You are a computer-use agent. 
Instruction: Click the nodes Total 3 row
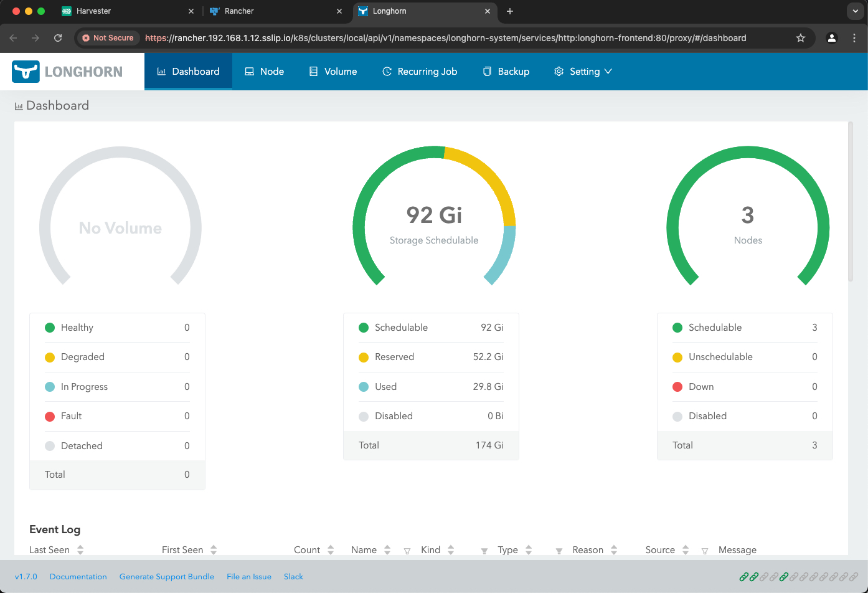(745, 445)
